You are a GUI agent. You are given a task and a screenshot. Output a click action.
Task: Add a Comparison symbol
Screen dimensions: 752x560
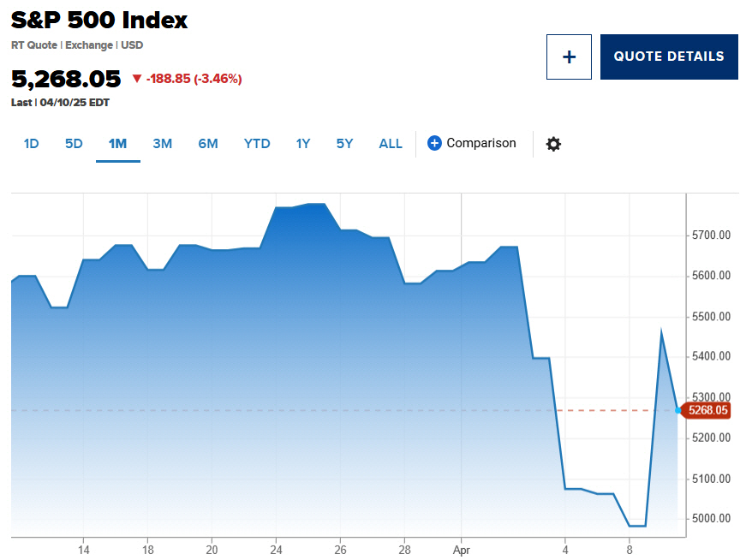click(482, 143)
